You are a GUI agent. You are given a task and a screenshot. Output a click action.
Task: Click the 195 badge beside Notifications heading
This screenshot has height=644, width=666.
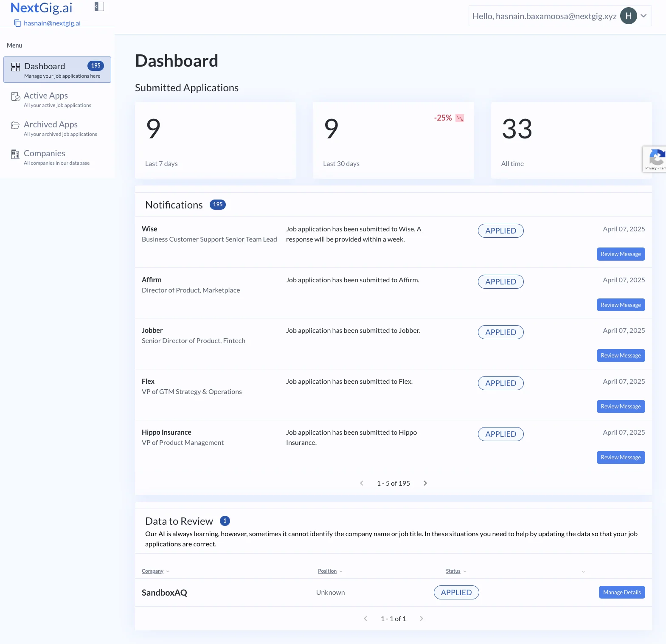[x=218, y=205]
